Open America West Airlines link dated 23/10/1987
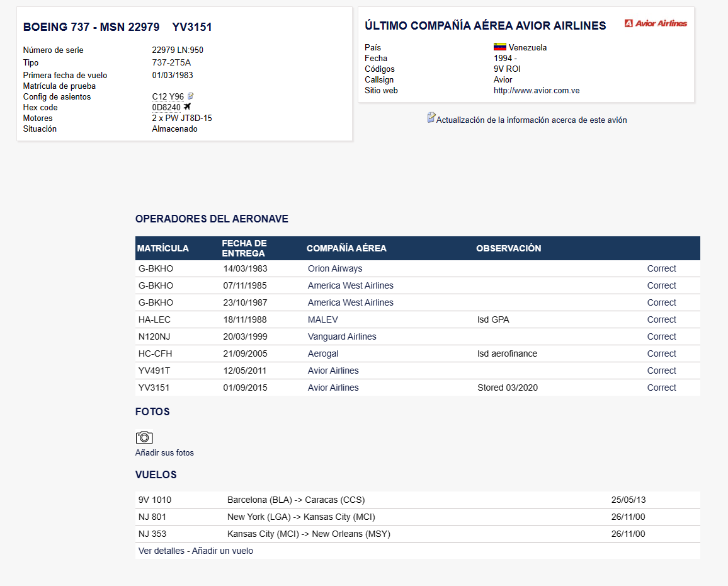 tap(351, 302)
